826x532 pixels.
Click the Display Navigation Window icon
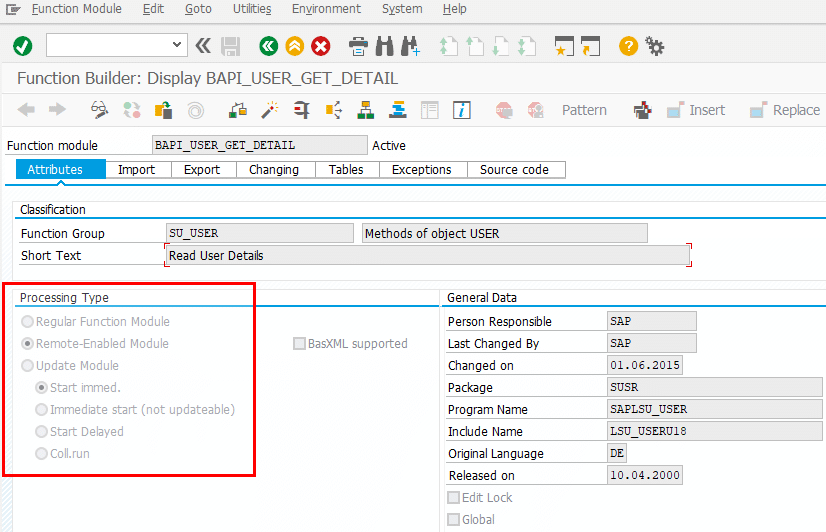398,110
